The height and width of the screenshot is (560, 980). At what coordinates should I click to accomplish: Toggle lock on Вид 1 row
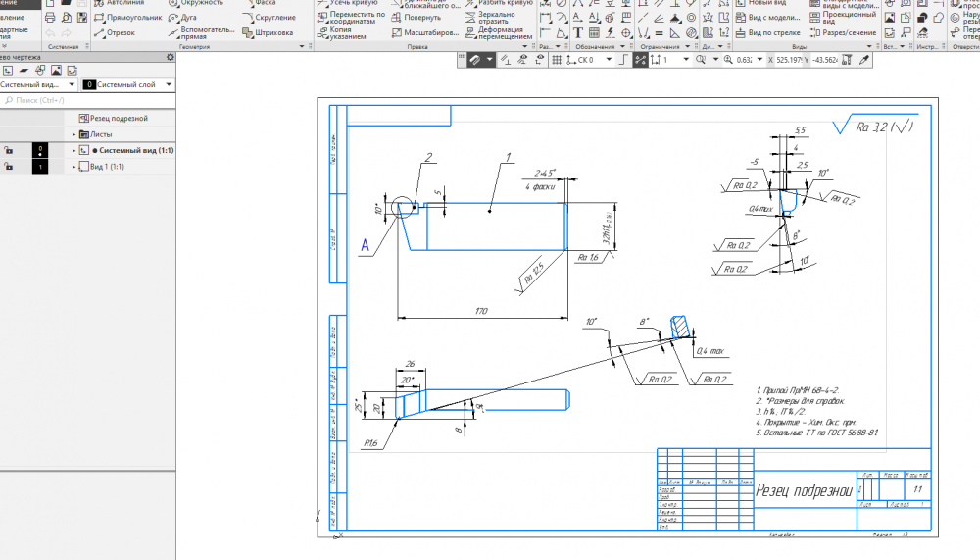coord(8,168)
